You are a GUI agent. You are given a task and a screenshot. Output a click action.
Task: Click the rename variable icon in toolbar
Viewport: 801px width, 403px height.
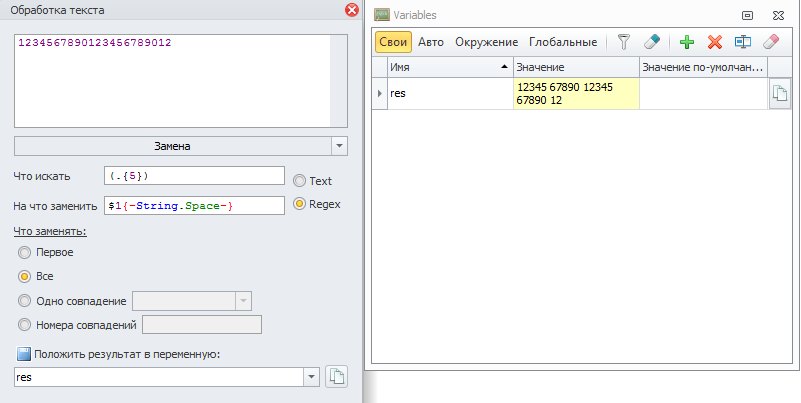(743, 42)
